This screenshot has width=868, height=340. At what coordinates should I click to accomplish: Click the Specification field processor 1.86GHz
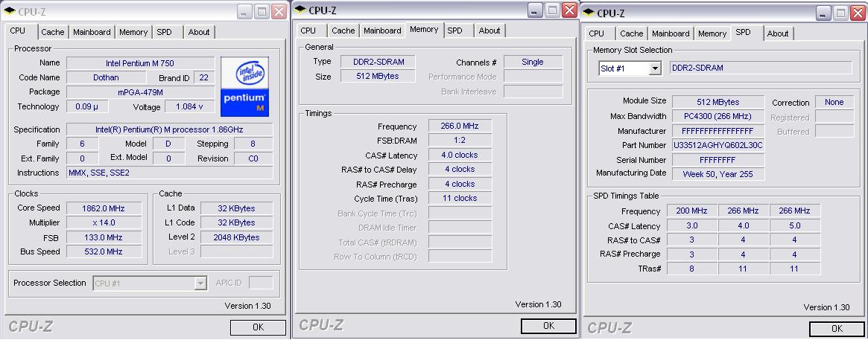click(x=169, y=129)
